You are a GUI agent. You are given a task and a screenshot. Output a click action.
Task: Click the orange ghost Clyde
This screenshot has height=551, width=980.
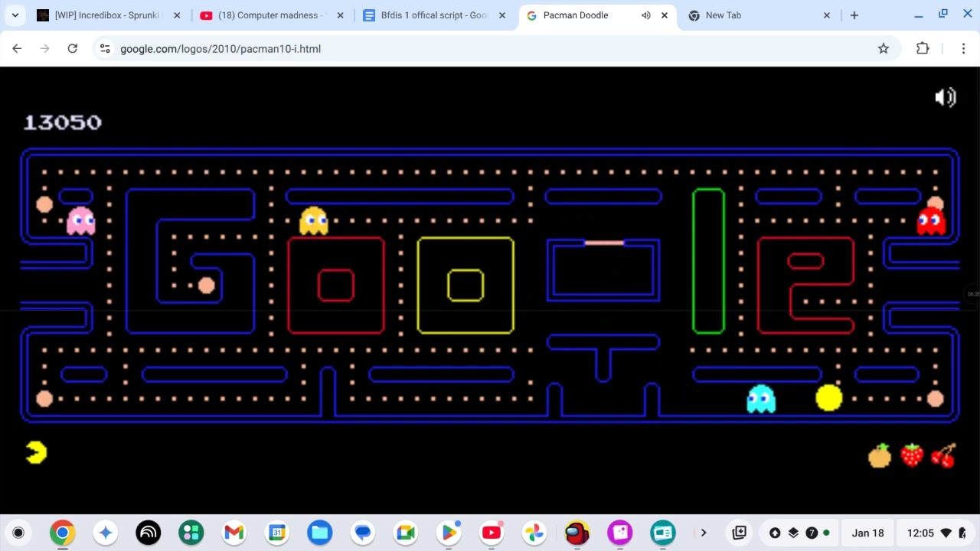pos(314,221)
